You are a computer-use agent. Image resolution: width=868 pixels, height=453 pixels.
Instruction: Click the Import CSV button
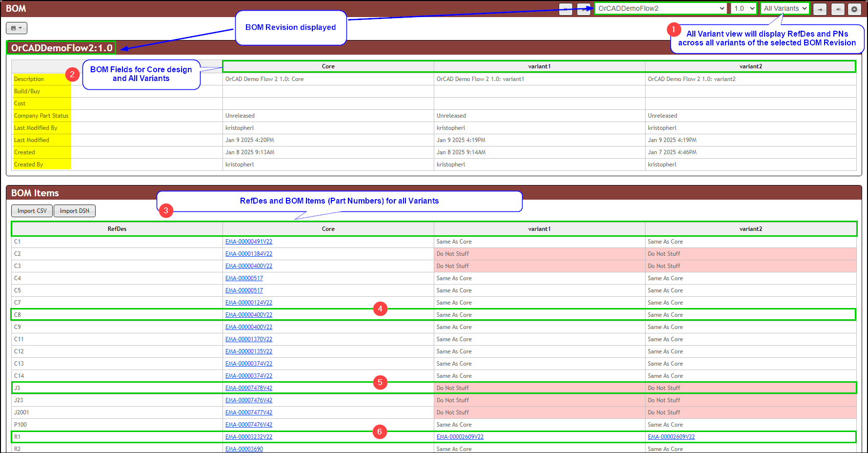click(32, 211)
